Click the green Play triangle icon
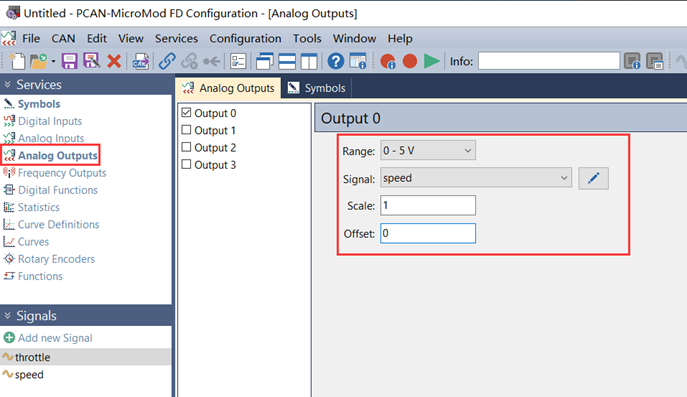This screenshot has height=397, width=687. (x=432, y=61)
